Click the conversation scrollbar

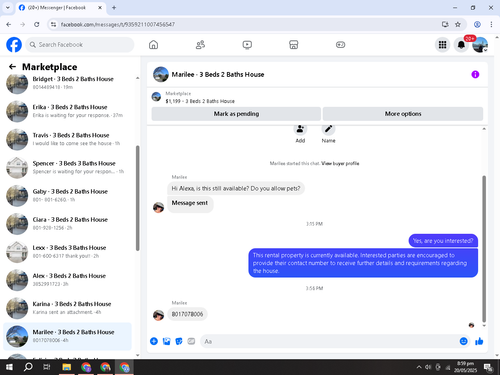(x=484, y=249)
